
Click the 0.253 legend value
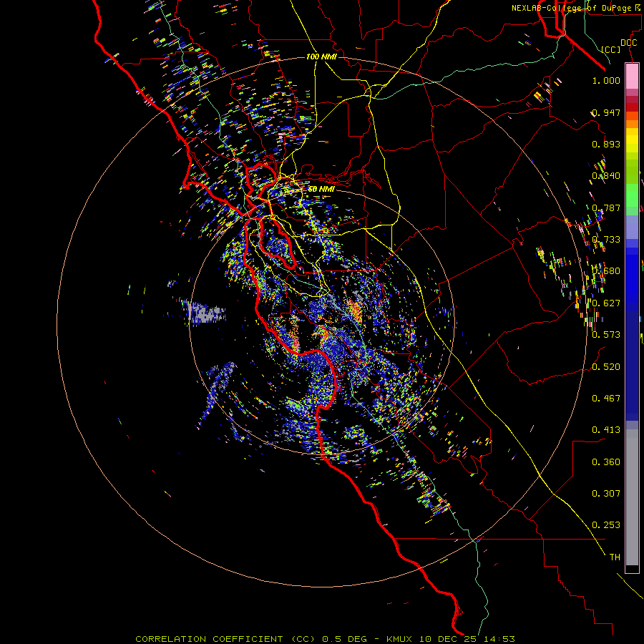pos(606,525)
